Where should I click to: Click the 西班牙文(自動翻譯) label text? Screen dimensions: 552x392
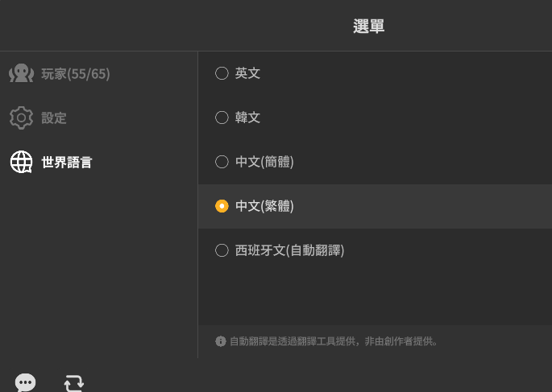290,250
